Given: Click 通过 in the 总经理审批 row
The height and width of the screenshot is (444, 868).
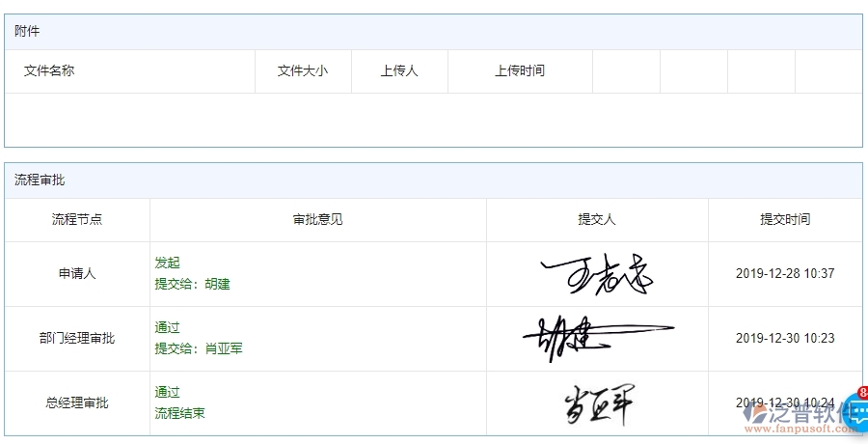Looking at the screenshot, I should click(167, 393).
